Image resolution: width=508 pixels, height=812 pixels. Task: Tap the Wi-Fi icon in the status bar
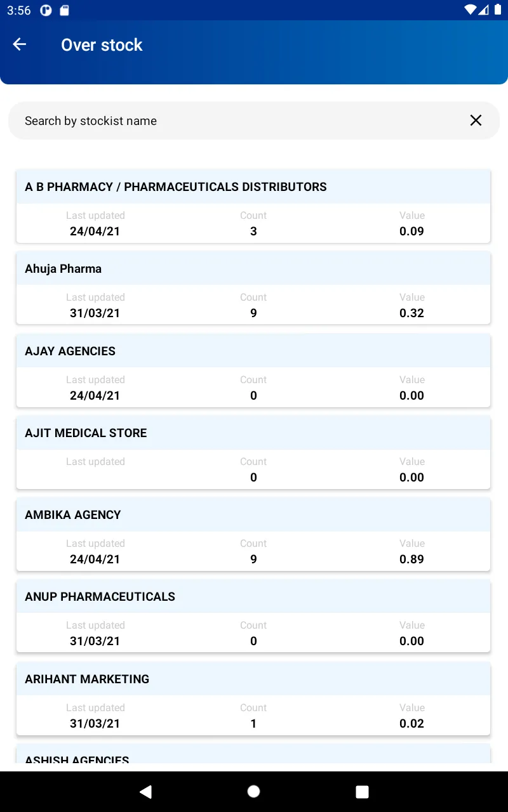pyautogui.click(x=471, y=10)
